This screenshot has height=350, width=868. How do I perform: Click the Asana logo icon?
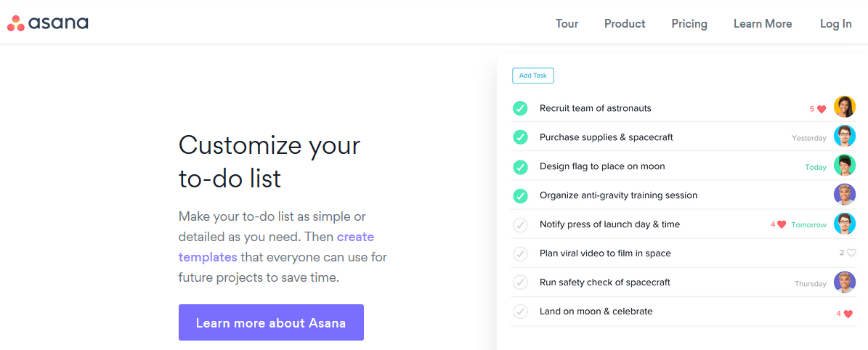(x=16, y=24)
